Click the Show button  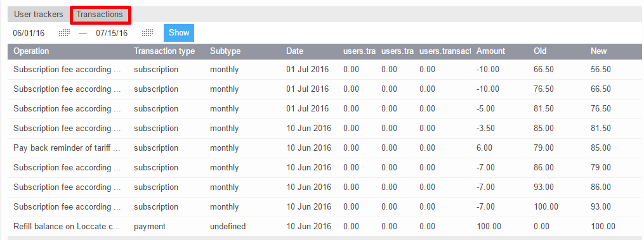[x=179, y=33]
